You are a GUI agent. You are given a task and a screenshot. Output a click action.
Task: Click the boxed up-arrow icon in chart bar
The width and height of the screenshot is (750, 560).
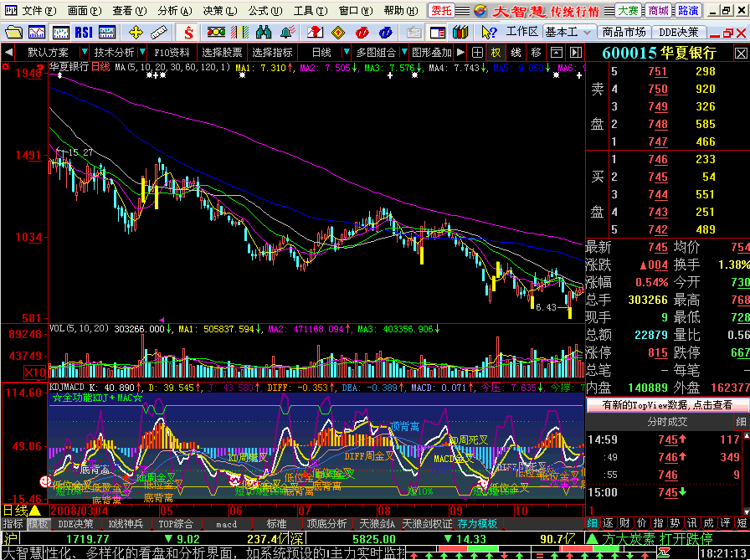(557, 52)
